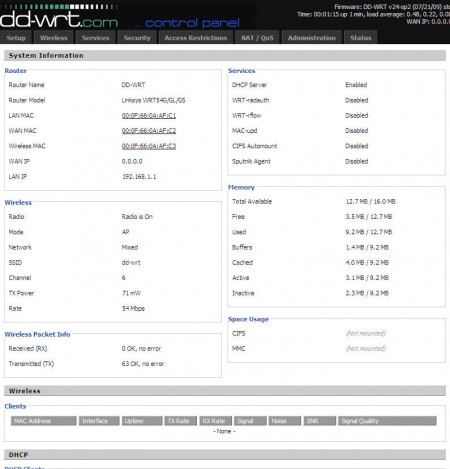
Task: Click the Free memory '3.5 MB / 12.7 MB' value
Action: tap(369, 217)
